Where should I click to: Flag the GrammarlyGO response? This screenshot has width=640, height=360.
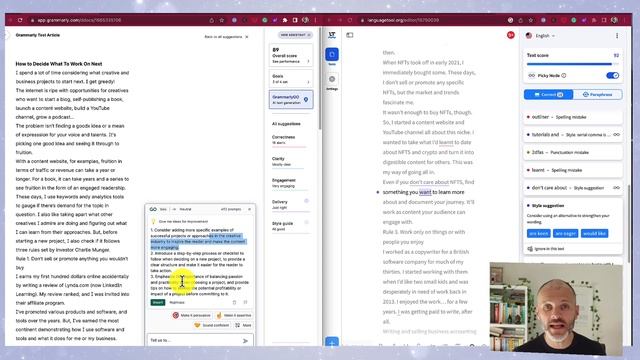point(245,302)
